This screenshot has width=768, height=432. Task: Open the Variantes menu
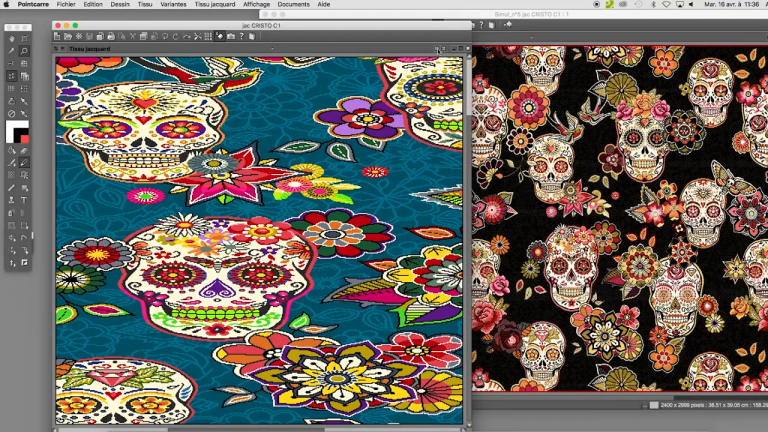[x=173, y=4]
